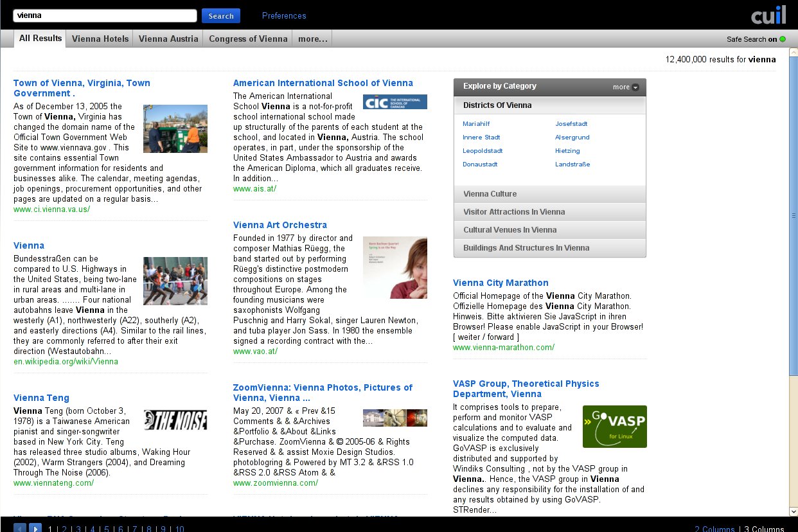Click the marathon runners thumbnail image
This screenshot has width=798, height=532.
pos(175,281)
